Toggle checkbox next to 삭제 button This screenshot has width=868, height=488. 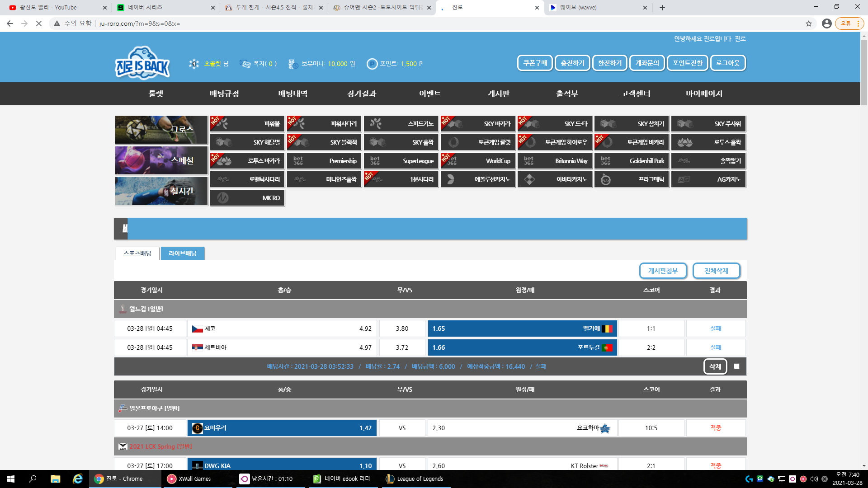pyautogui.click(x=736, y=366)
